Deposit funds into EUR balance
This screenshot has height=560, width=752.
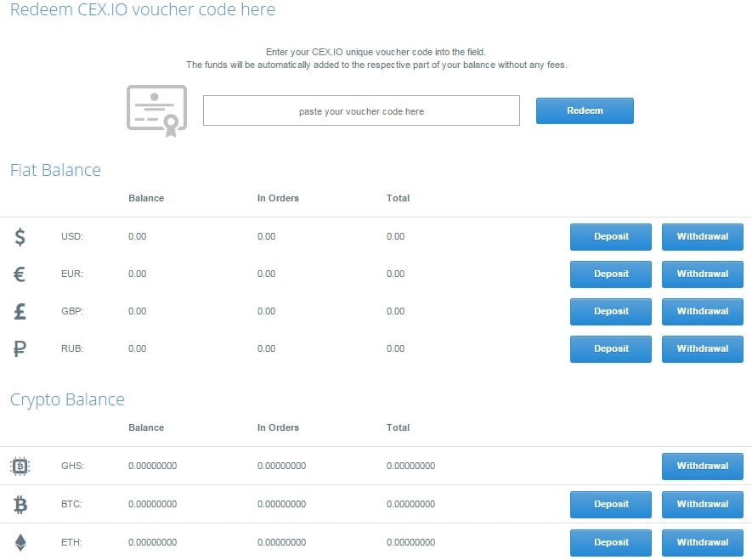(x=610, y=274)
